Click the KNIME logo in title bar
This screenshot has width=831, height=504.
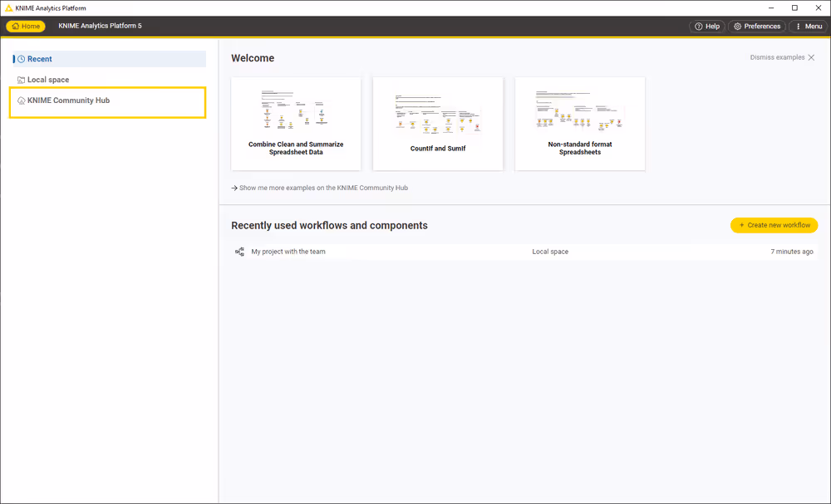[x=8, y=8]
